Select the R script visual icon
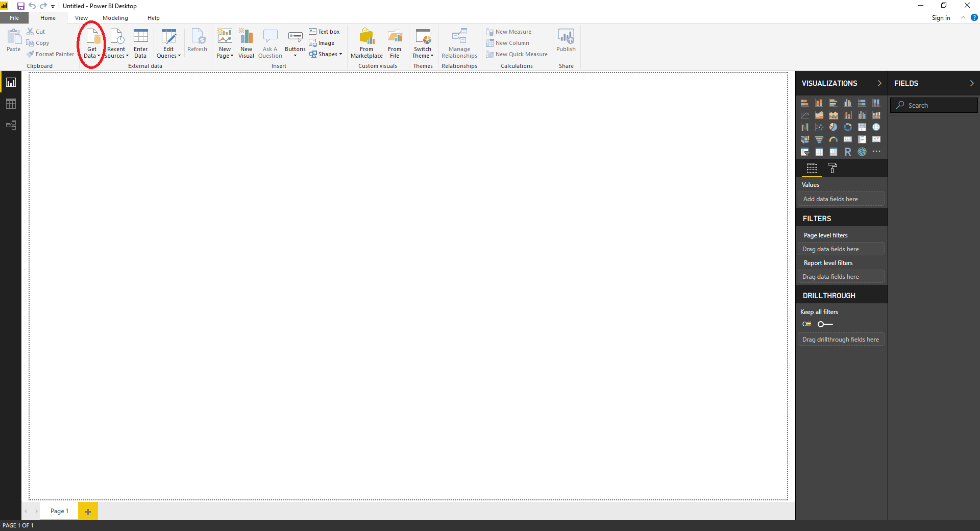The height and width of the screenshot is (531, 980). click(848, 152)
